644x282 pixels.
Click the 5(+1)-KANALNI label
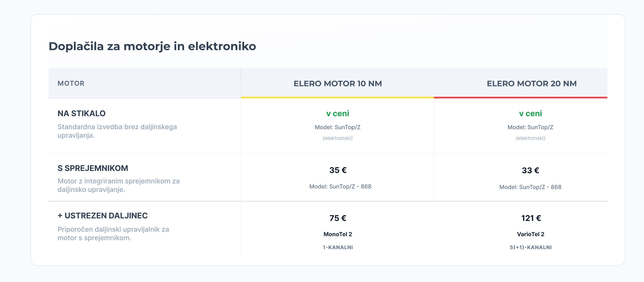pyautogui.click(x=530, y=247)
